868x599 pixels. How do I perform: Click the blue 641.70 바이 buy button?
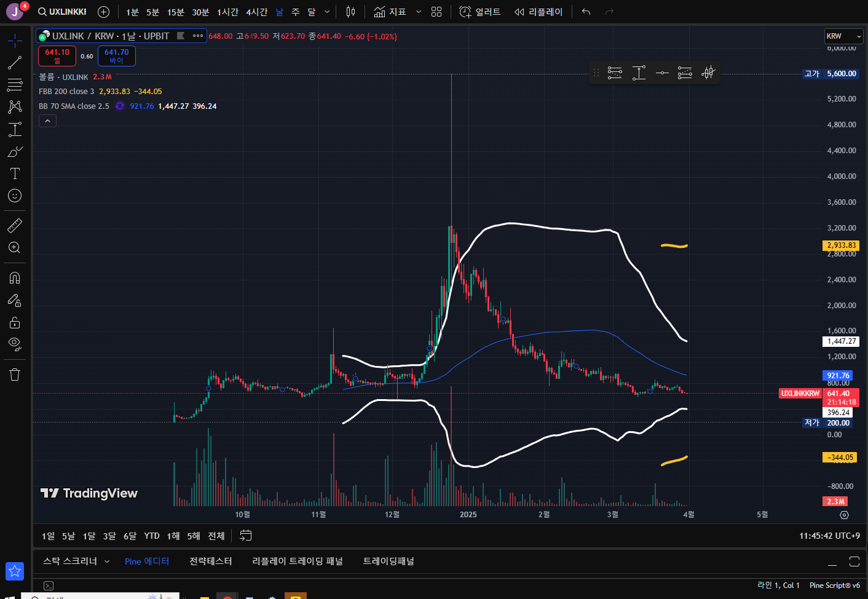[117, 56]
